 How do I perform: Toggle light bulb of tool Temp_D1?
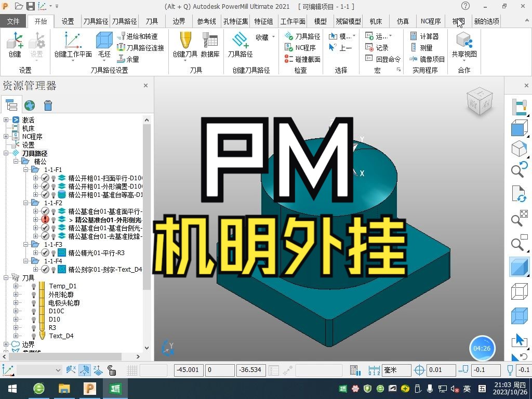click(x=34, y=286)
